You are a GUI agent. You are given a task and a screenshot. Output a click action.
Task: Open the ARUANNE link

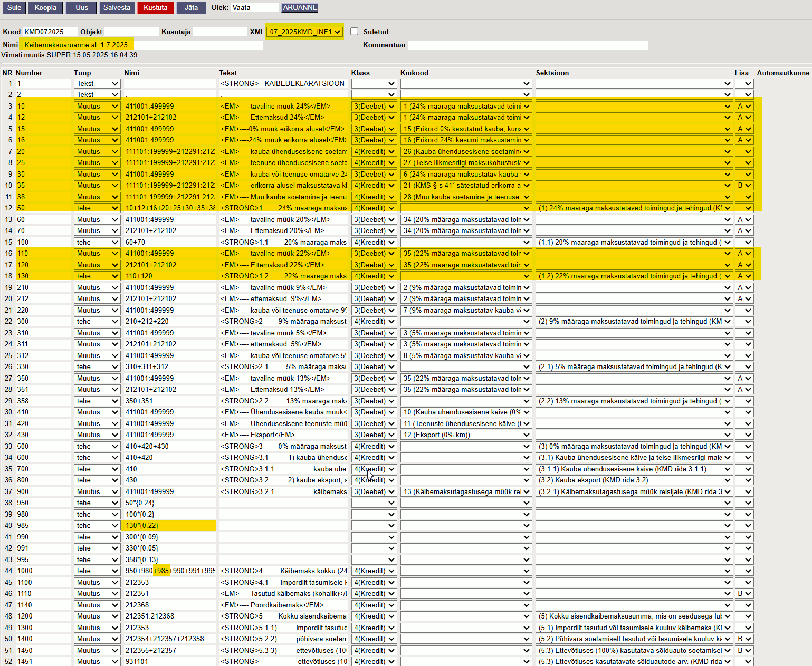point(300,8)
